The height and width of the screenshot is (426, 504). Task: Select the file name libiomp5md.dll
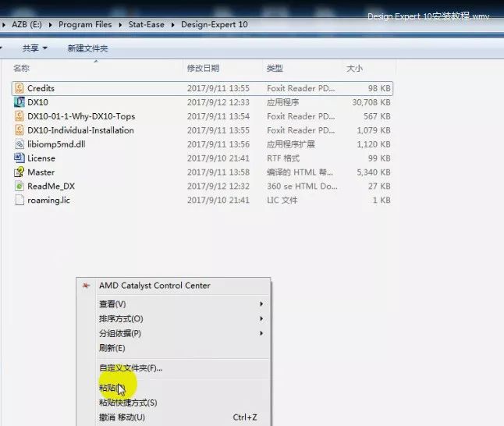[x=56, y=144]
